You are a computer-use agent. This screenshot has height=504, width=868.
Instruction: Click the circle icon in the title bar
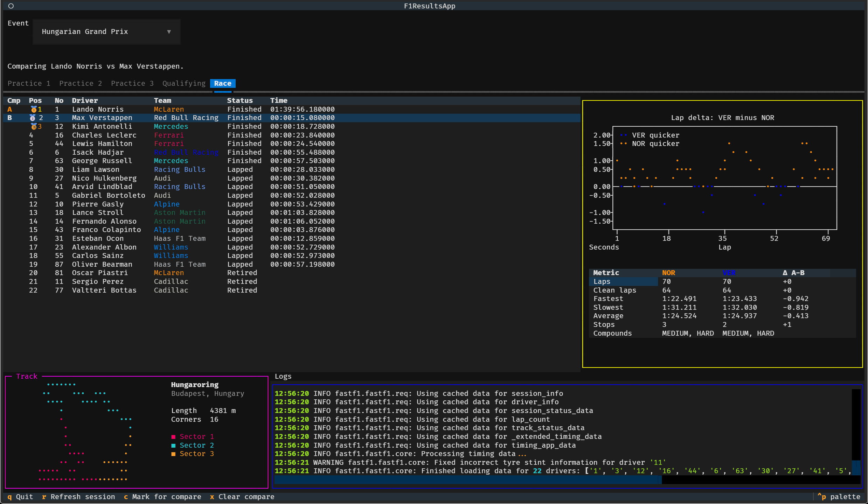(11, 6)
